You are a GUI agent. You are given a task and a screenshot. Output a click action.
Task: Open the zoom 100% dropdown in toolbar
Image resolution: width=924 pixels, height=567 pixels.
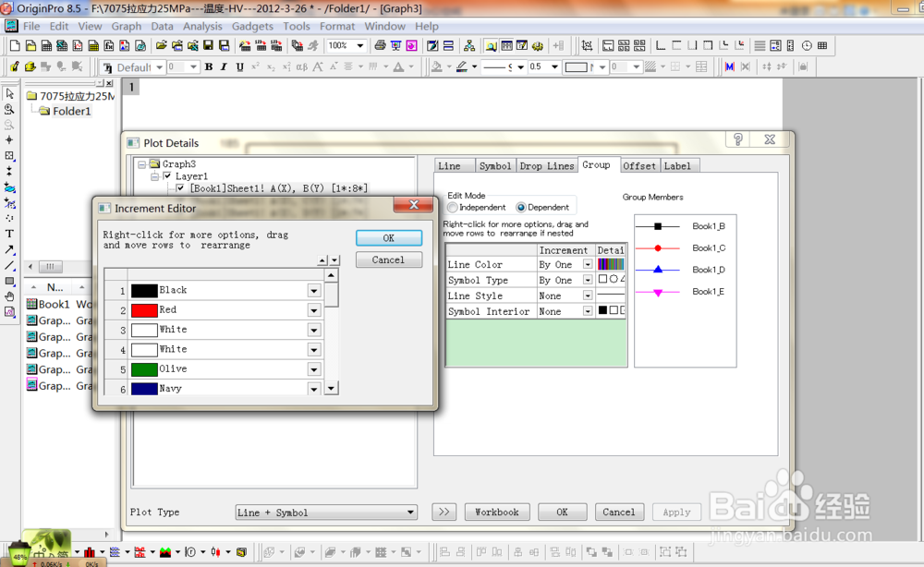[360, 45]
